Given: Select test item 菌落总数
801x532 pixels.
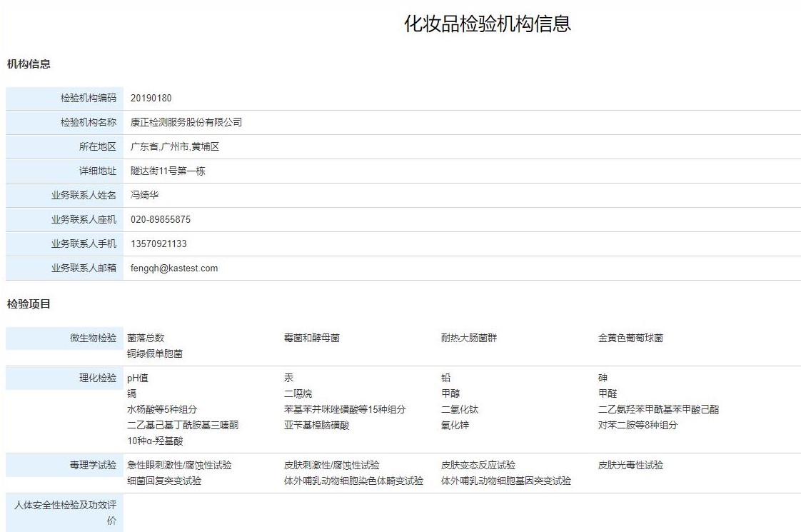Looking at the screenshot, I should click(x=146, y=338).
